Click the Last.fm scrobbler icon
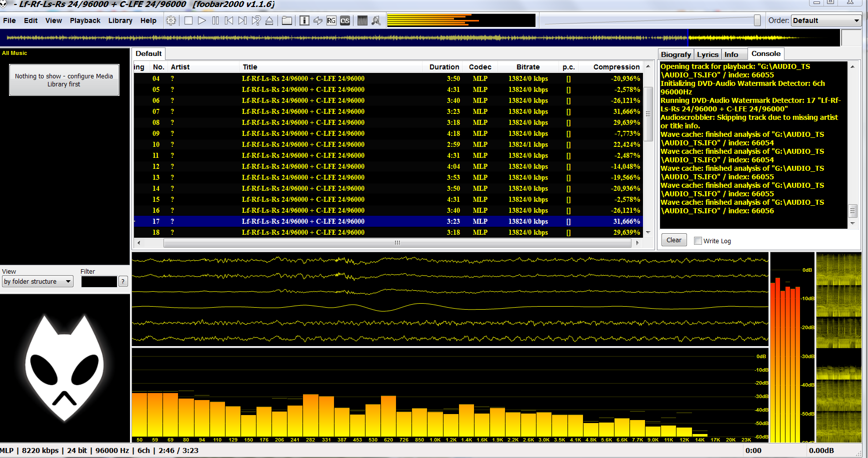The width and height of the screenshot is (868, 458). (345, 20)
